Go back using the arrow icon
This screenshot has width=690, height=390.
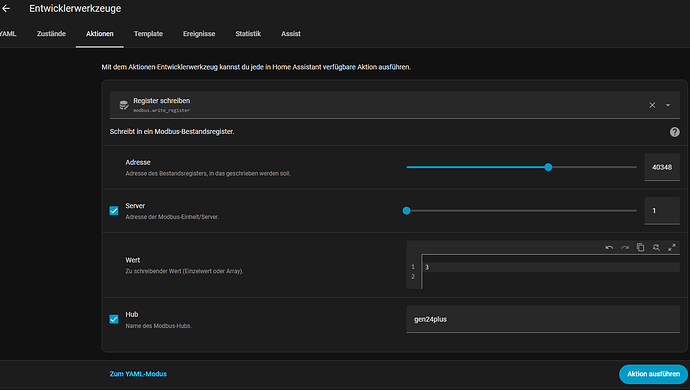[6, 8]
